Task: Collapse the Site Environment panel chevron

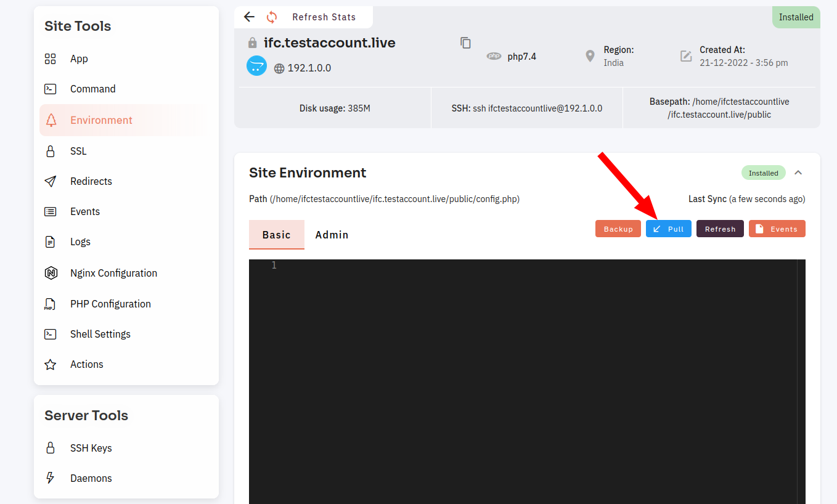Action: [x=798, y=173]
